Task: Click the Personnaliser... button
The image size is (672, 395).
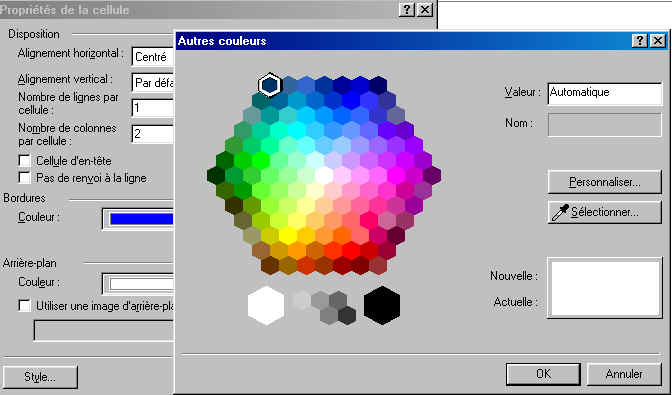Action: [605, 182]
